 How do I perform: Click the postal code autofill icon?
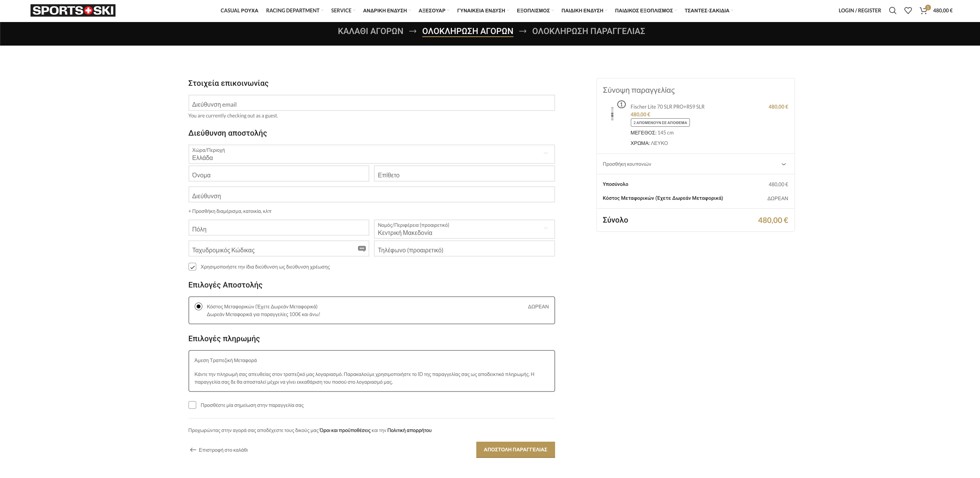tap(362, 248)
